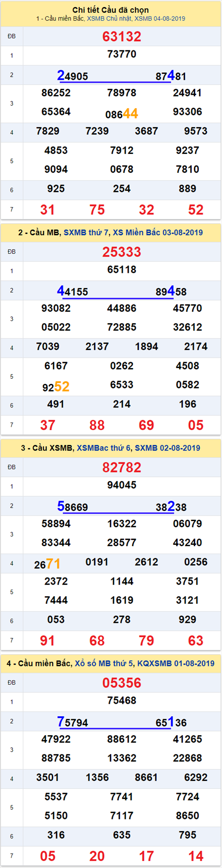The height and width of the screenshot is (868, 222).
Task: Click red seventh prize number 31
Action: (48, 210)
